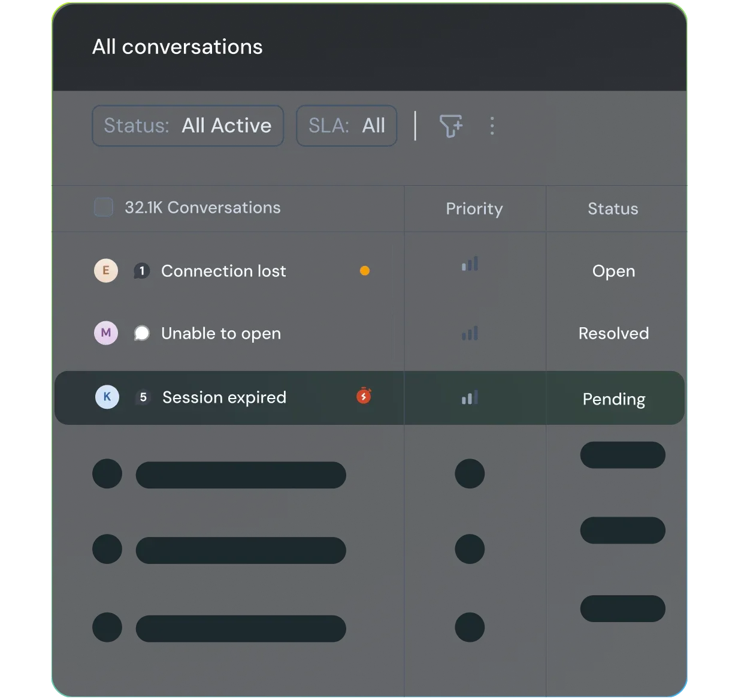
Task: Open the three-dot more options menu
Action: click(x=492, y=126)
